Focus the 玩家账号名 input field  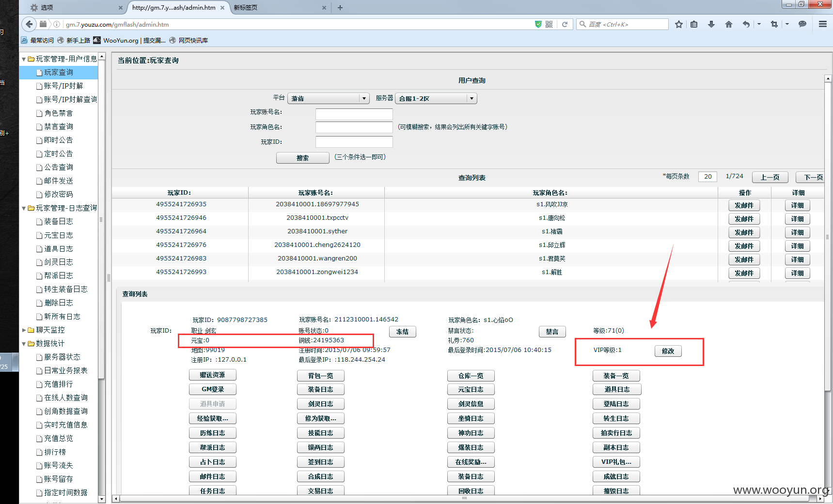click(x=354, y=114)
